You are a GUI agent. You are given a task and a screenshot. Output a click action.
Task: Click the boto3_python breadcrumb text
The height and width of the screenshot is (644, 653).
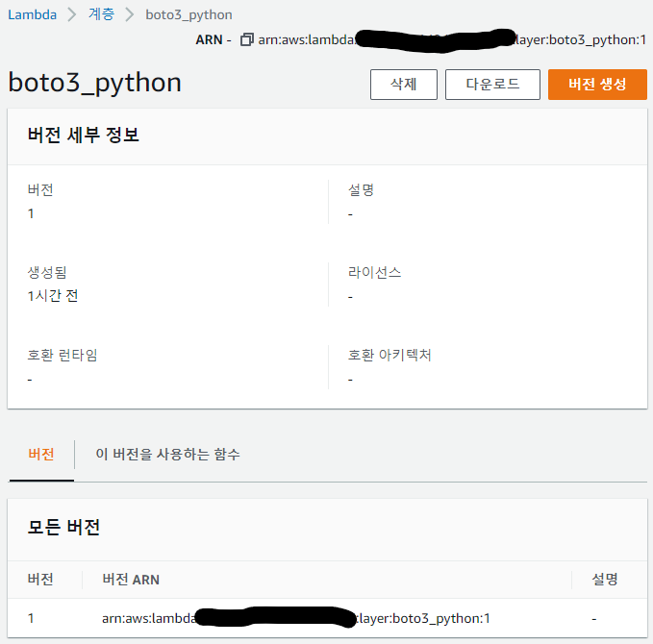pyautogui.click(x=188, y=15)
